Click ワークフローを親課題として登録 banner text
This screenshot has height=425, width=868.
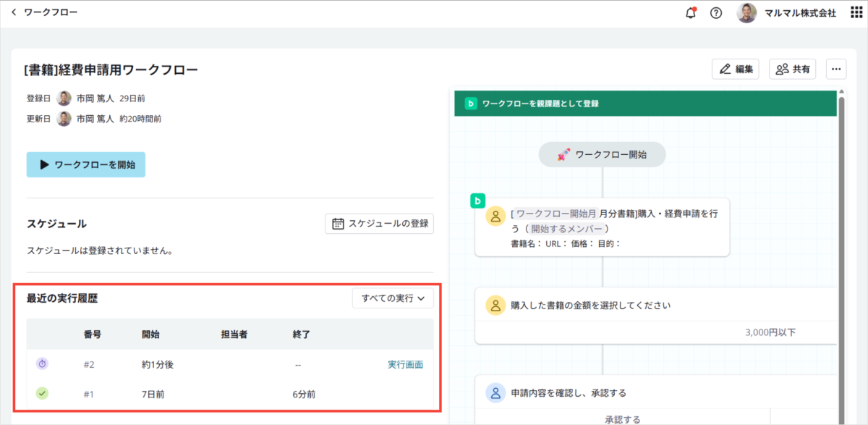click(540, 104)
